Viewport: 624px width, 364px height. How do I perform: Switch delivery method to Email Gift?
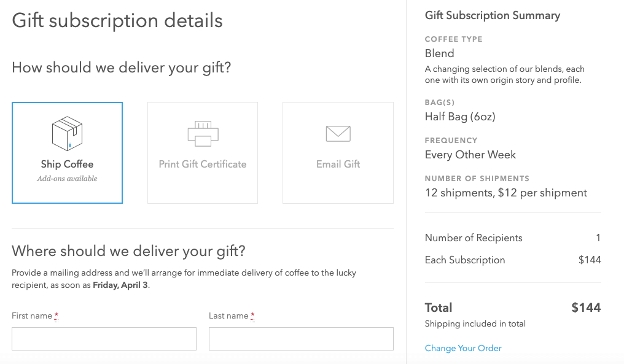tap(338, 153)
